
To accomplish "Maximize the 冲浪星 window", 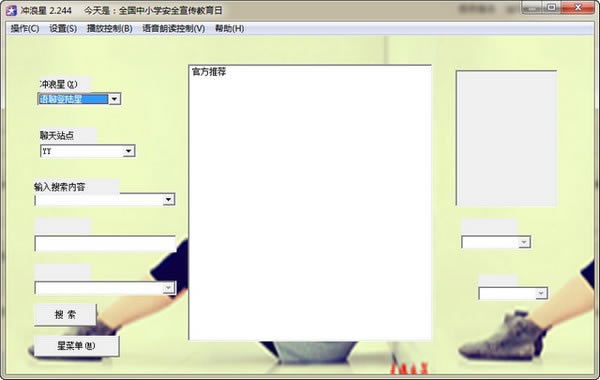I will pos(551,7).
